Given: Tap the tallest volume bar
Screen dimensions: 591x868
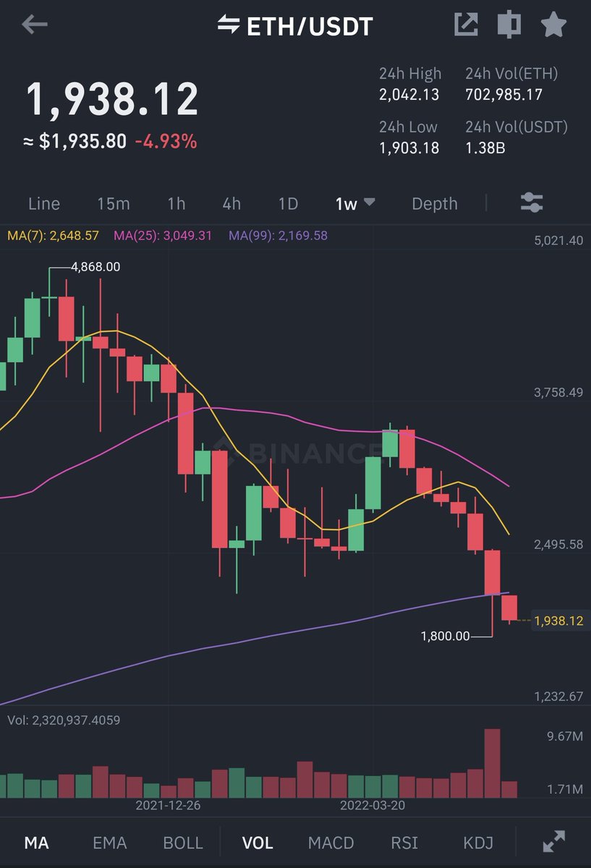Looking at the screenshot, I should pyautogui.click(x=492, y=763).
